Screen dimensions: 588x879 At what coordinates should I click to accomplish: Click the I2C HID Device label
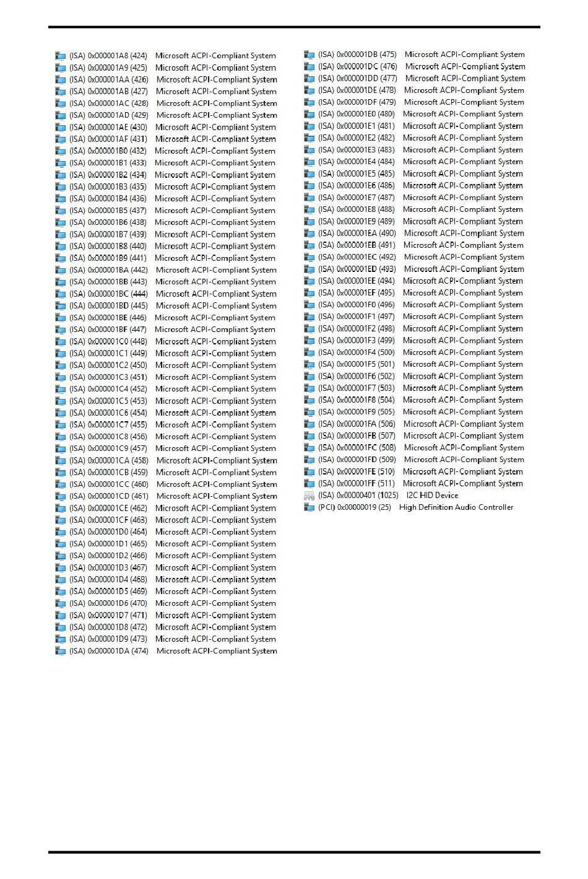coord(432,496)
